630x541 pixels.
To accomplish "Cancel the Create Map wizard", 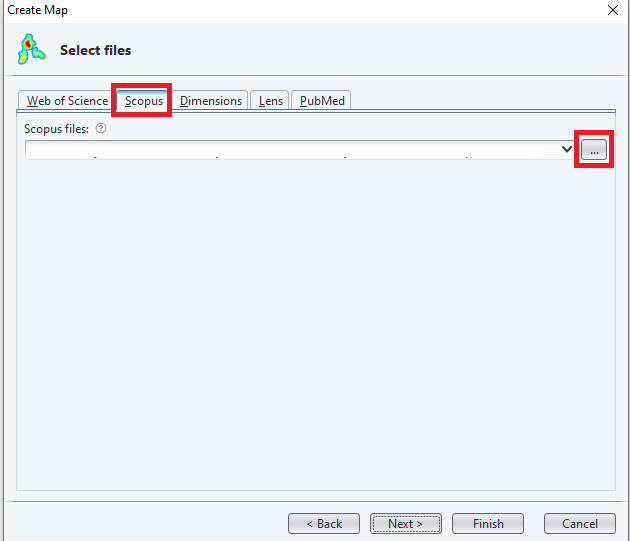I will 579,523.
